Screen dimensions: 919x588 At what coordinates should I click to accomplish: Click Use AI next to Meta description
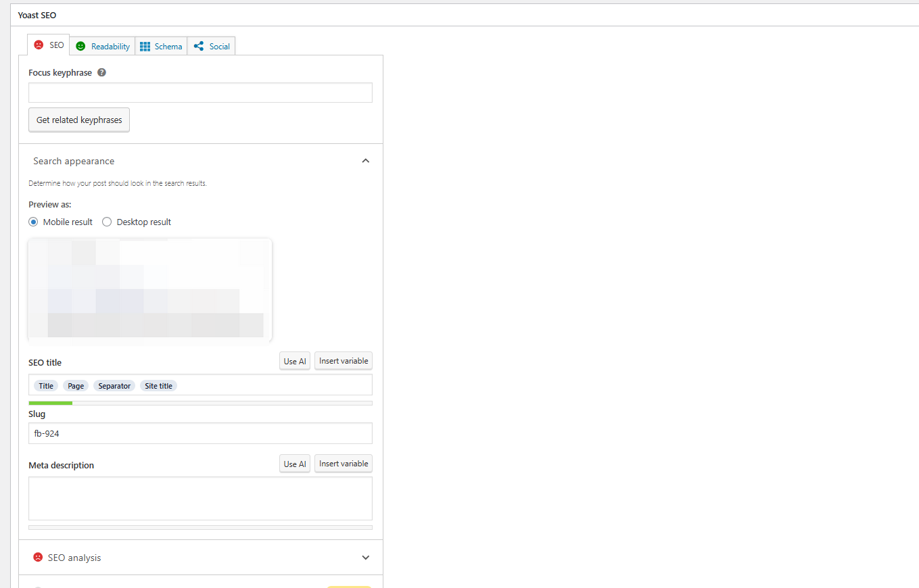[295, 464]
